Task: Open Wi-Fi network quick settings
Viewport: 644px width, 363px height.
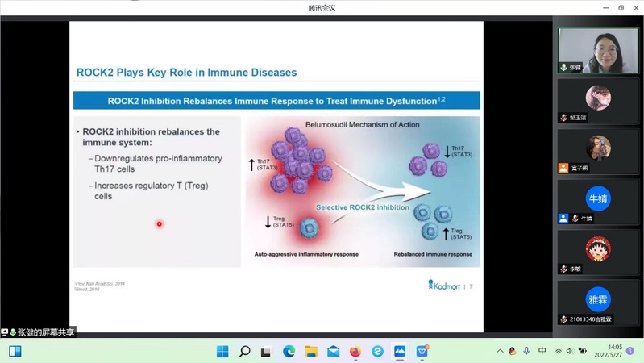Action: 559,351
